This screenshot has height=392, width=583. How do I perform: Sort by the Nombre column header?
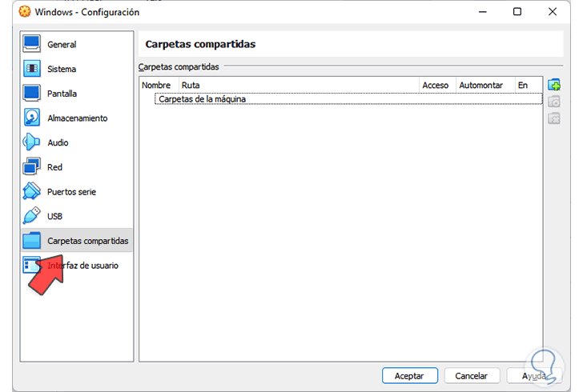coord(159,85)
